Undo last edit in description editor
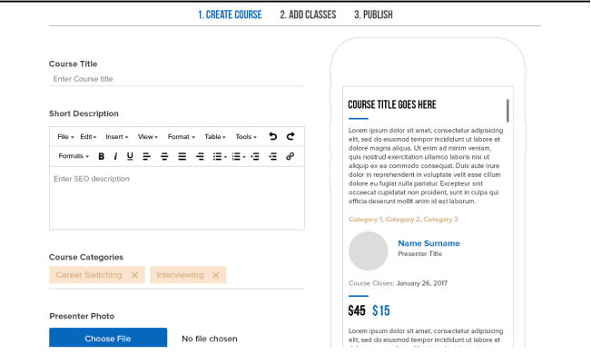Viewport: 591px width, 364px height. point(273,136)
